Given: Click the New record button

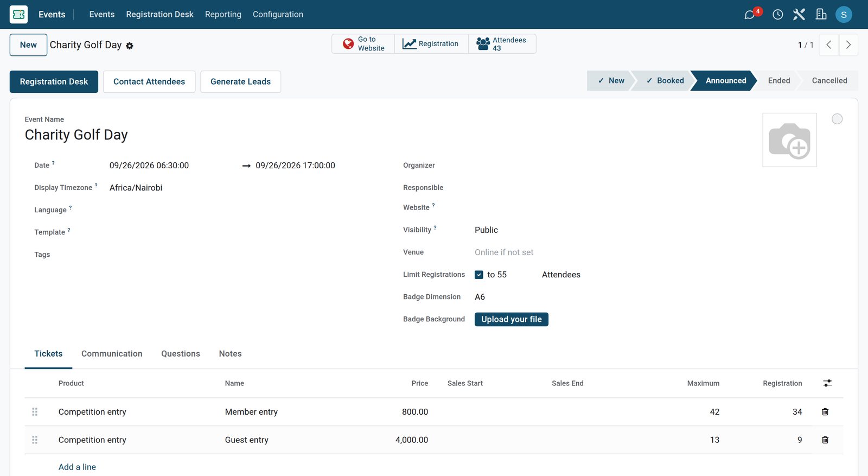Looking at the screenshot, I should tap(28, 45).
